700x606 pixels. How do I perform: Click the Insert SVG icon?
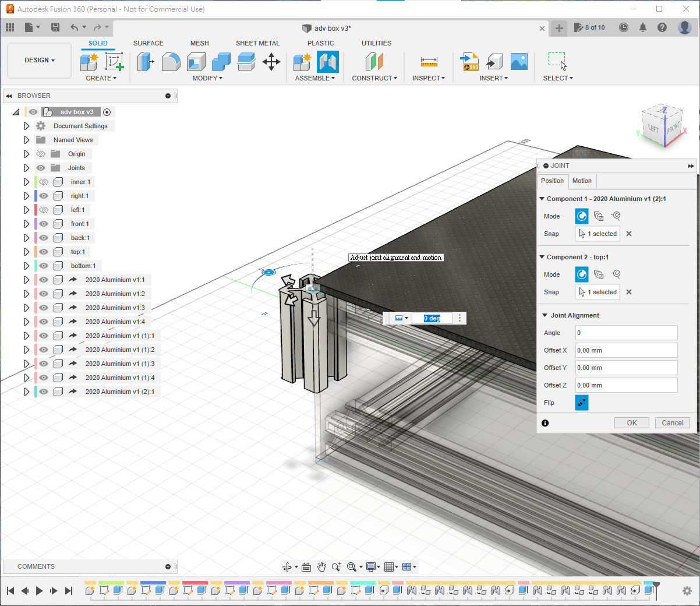469,62
